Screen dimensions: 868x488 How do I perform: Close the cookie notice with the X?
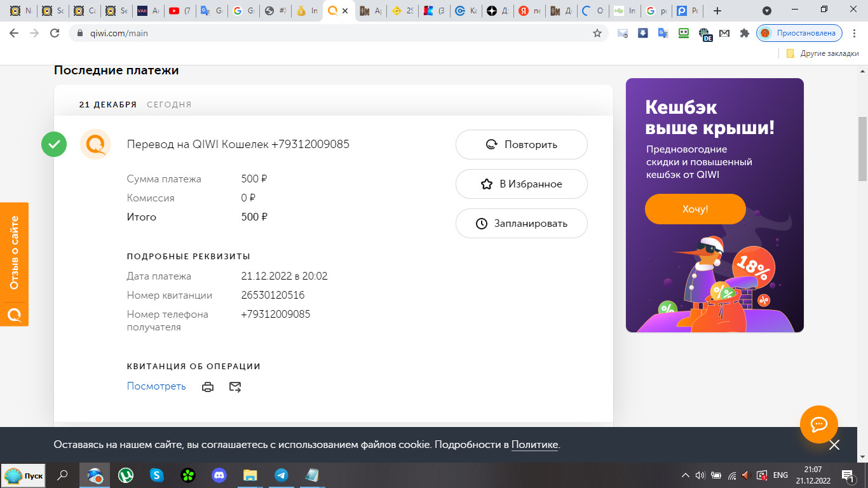tap(834, 445)
